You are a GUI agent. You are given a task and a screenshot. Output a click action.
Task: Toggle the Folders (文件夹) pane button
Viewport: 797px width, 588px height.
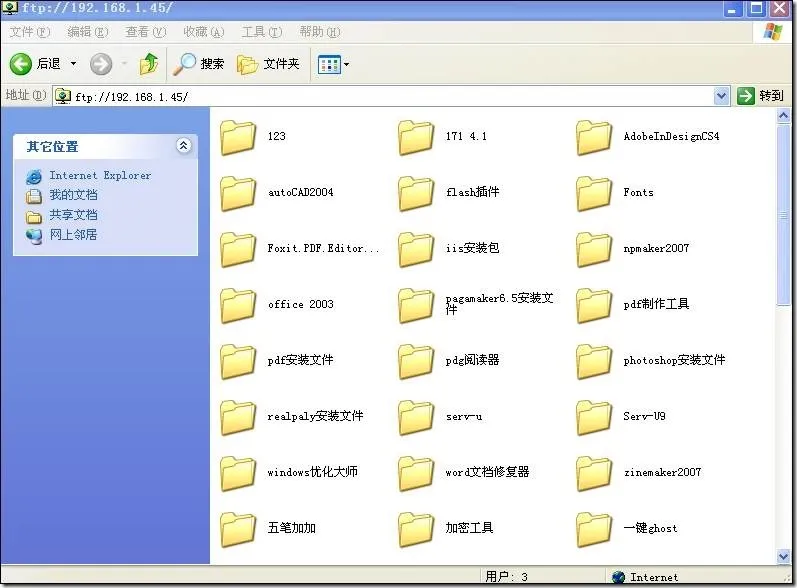point(268,64)
